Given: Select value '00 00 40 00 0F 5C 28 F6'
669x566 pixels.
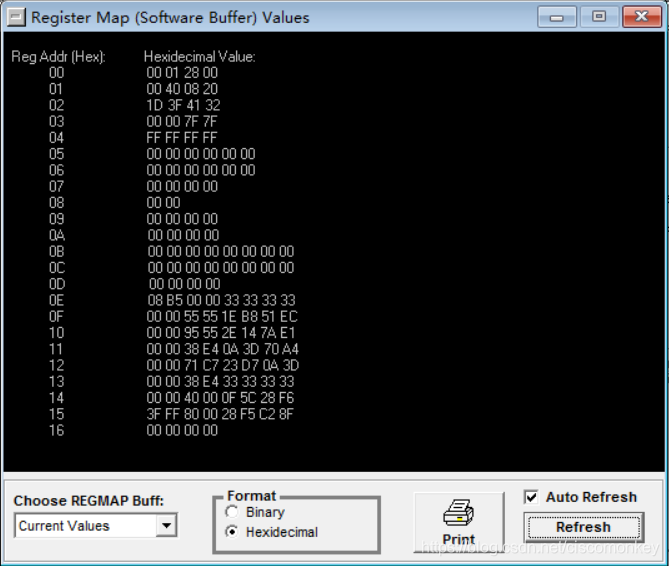Looking at the screenshot, I should click(220, 398).
